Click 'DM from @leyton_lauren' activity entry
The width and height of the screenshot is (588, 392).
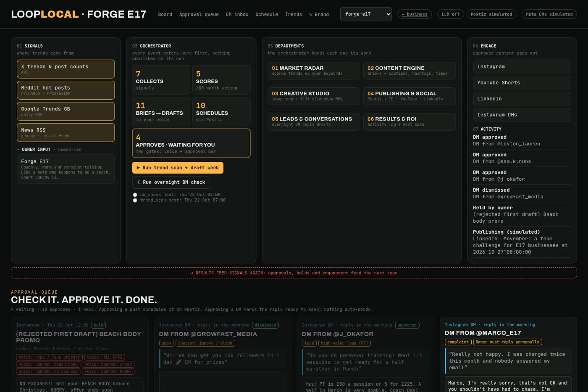[507, 144]
